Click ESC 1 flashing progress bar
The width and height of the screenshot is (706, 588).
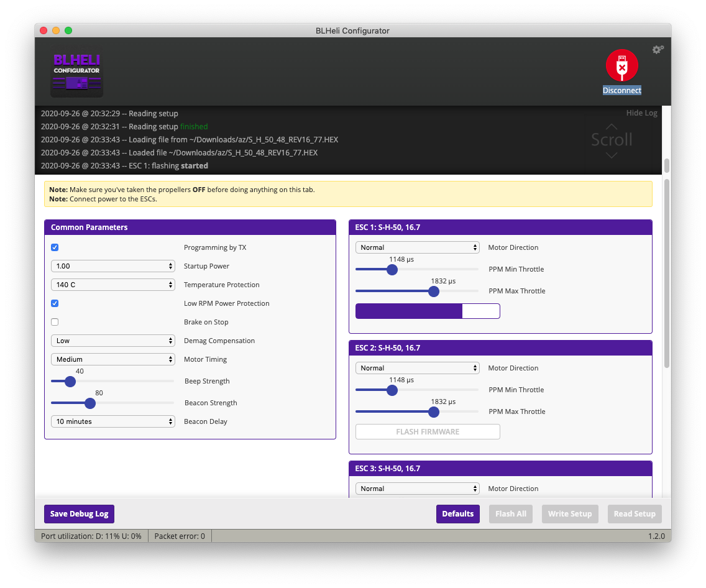click(x=428, y=311)
